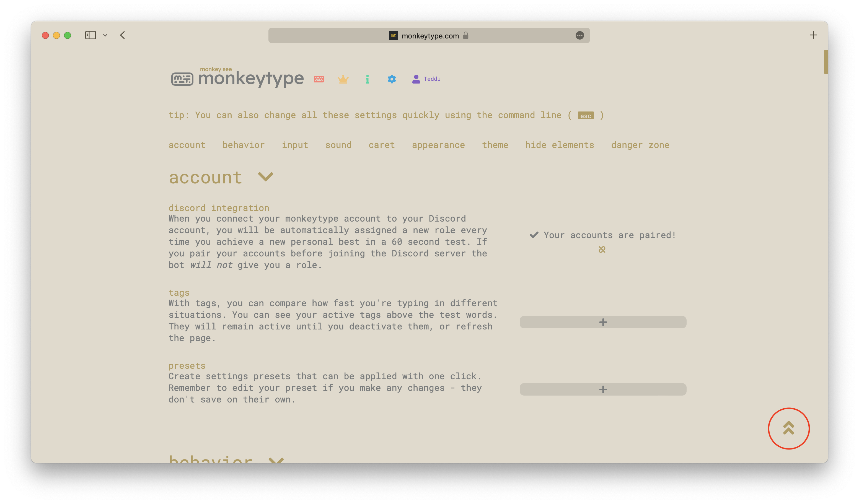Collapse the account section chevron
Image resolution: width=859 pixels, height=504 pixels.
(x=266, y=177)
